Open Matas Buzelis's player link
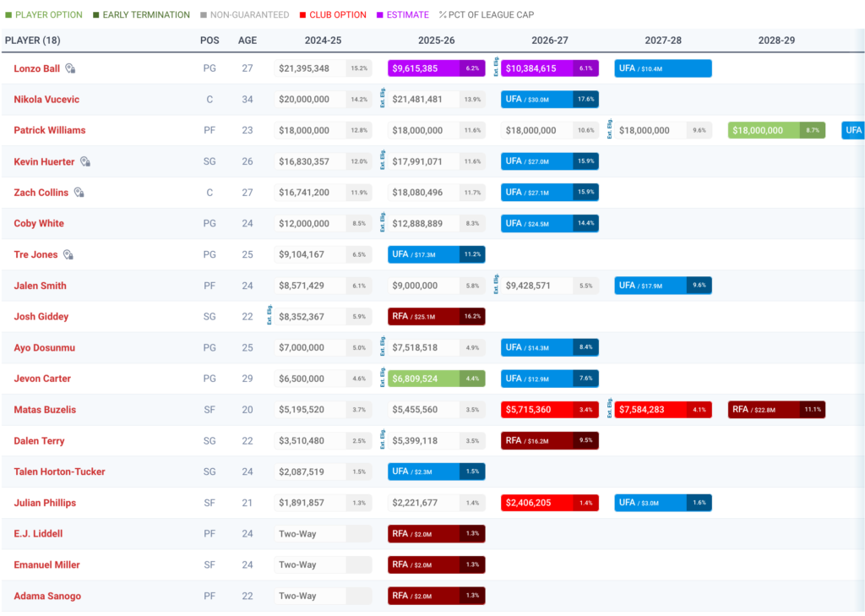Image resolution: width=865 pixels, height=616 pixels. (45, 410)
